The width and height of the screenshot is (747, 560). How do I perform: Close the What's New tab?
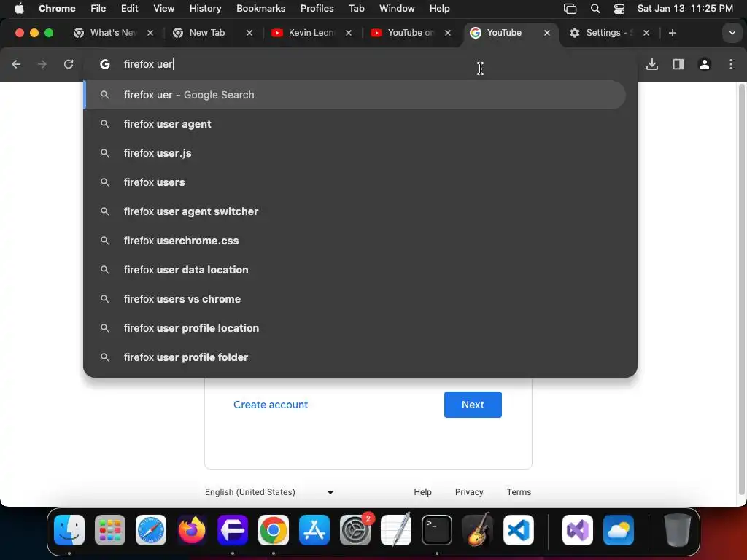coord(150,33)
